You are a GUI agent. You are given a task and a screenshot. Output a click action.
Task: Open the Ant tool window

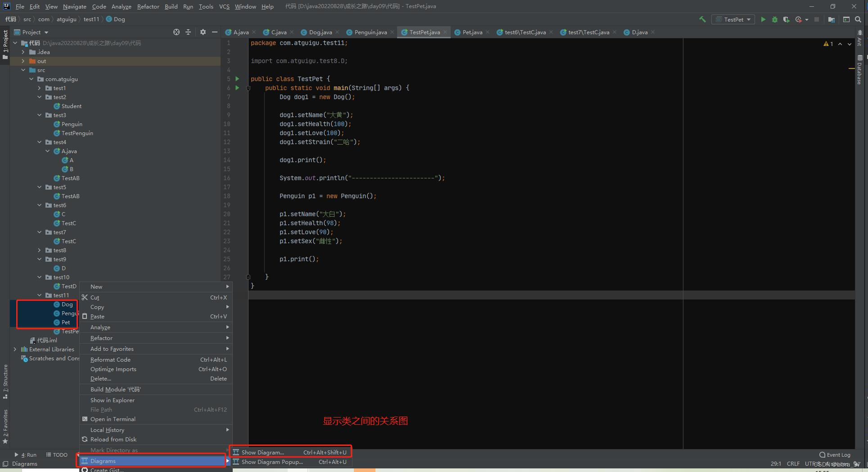click(x=859, y=38)
